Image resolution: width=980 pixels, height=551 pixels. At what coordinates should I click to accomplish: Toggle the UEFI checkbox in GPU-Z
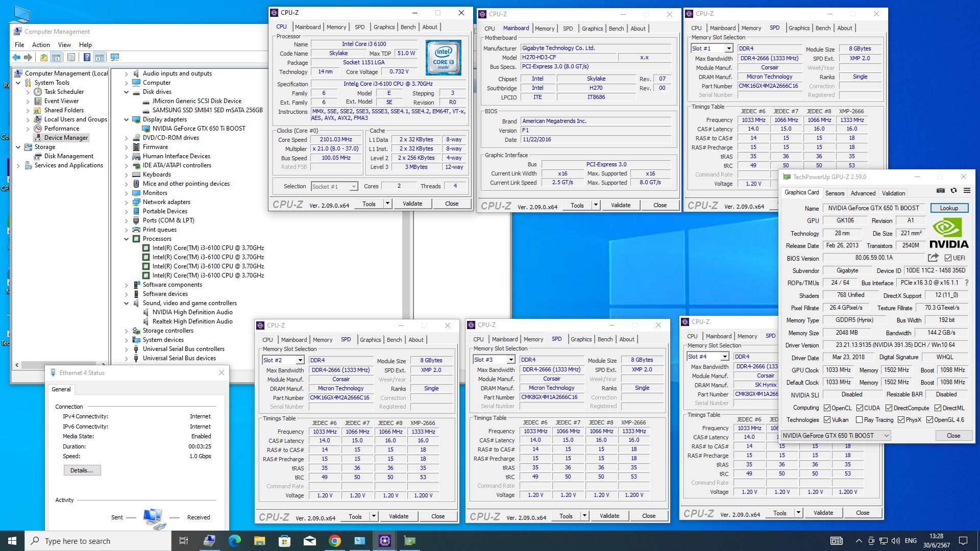tap(948, 258)
